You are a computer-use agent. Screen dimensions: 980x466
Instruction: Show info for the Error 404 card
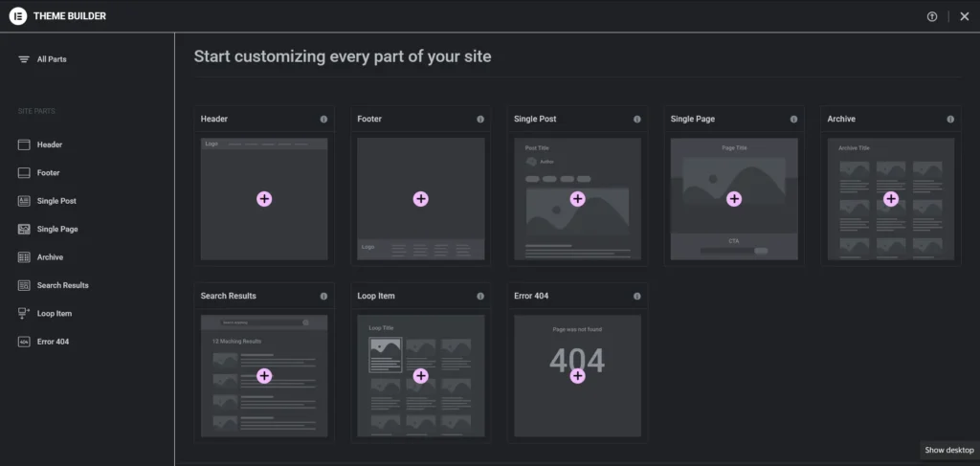coord(636,296)
